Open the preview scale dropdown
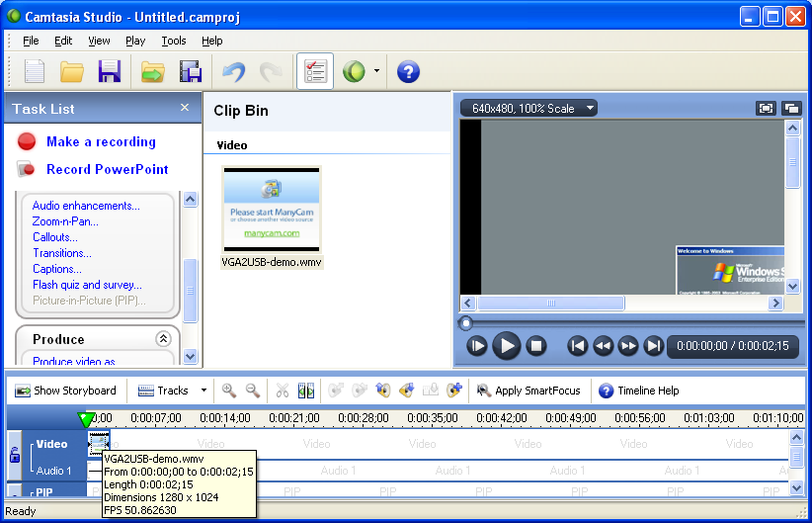This screenshot has width=812, height=523. tap(534, 108)
